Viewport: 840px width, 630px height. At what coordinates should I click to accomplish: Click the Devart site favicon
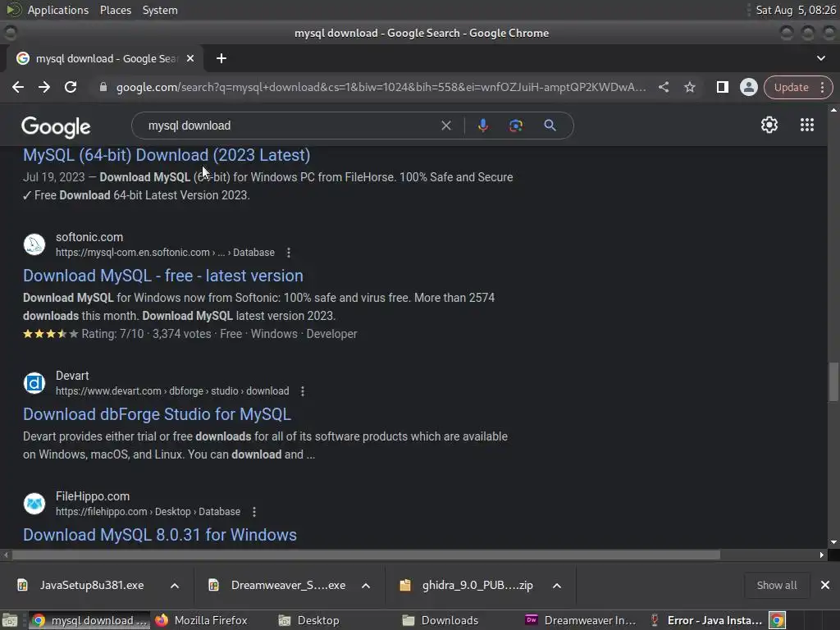click(34, 383)
